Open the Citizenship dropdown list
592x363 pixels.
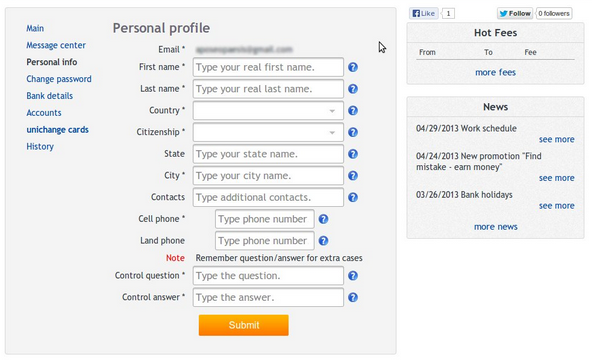click(x=268, y=132)
